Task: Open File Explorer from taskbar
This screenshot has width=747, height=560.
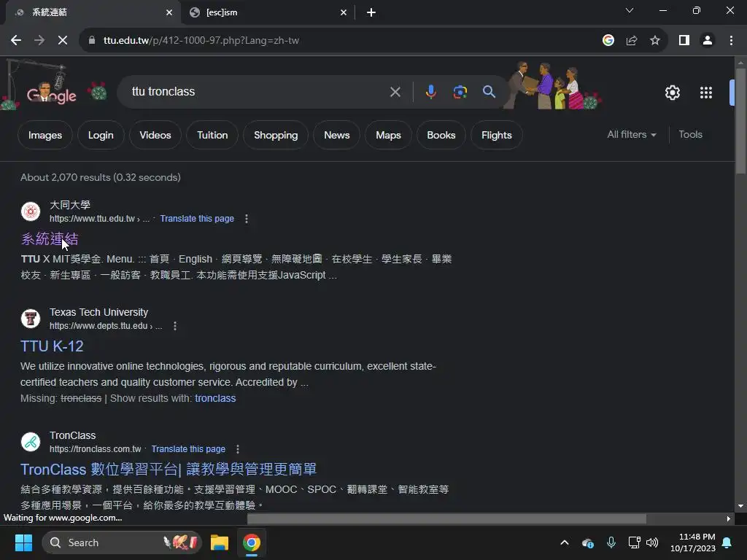Action: point(220,542)
